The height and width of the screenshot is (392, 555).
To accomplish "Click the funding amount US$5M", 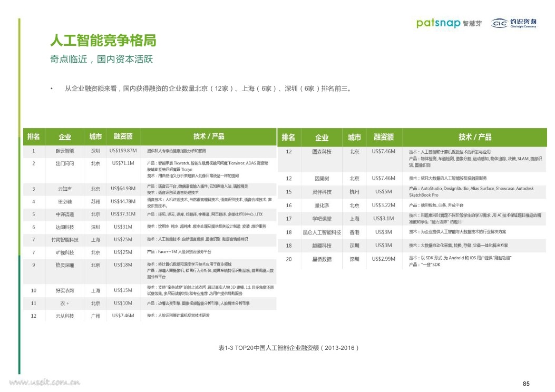I will (x=383, y=192).
